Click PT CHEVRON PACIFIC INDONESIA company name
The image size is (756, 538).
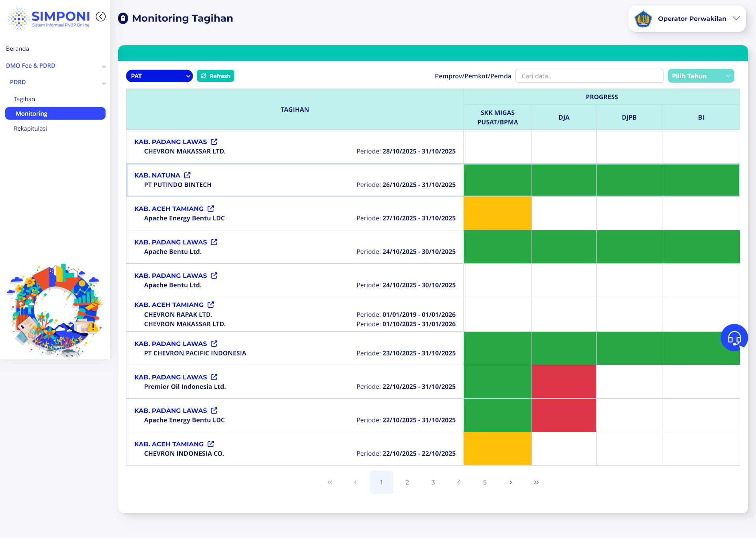(195, 353)
